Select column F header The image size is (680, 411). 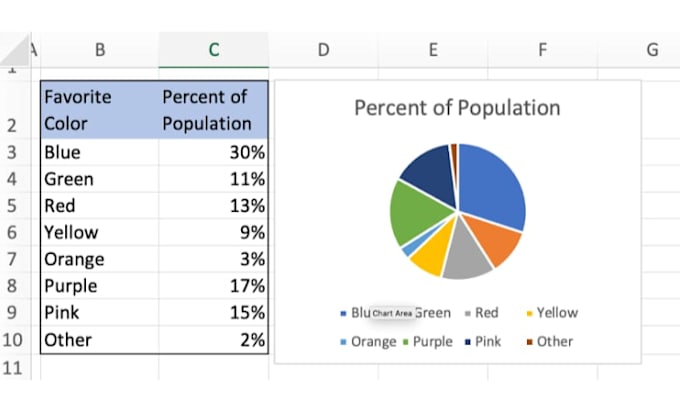(x=543, y=50)
